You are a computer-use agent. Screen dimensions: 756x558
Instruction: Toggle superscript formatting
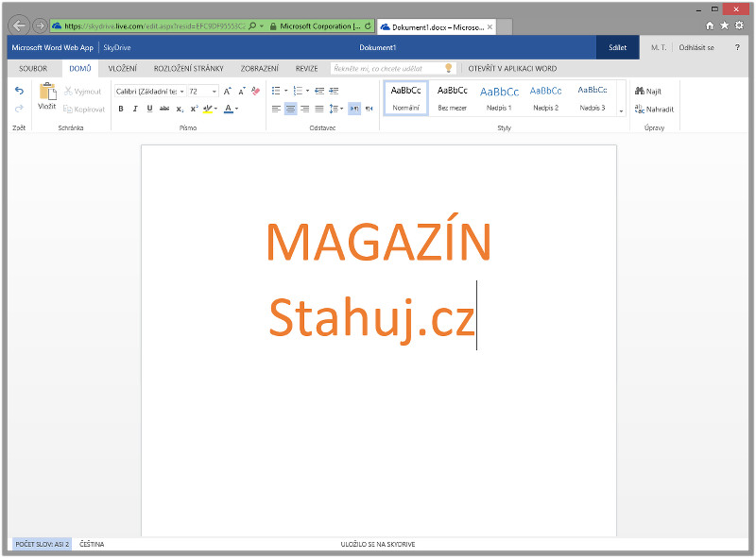coord(194,109)
